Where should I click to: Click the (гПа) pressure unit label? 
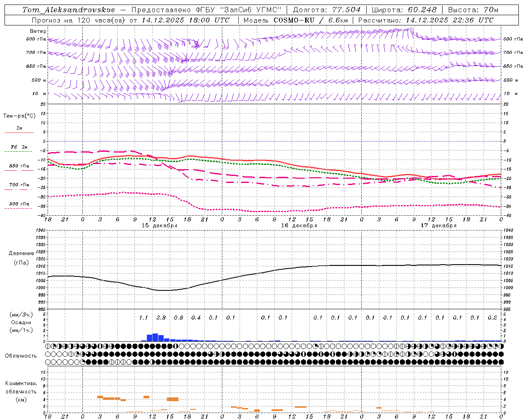(21, 262)
